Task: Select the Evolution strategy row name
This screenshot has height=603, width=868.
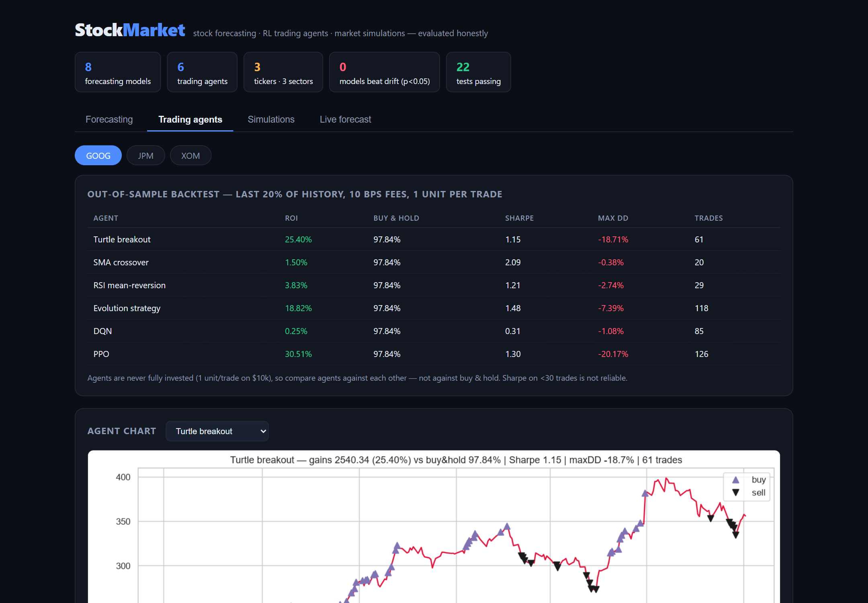Action: pos(127,308)
